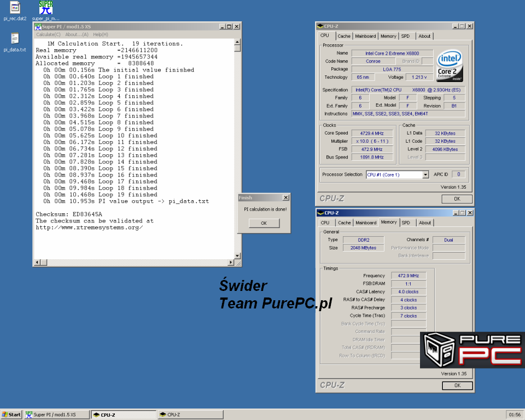Select the super_pi_mod desktop icon
Viewport: 525px width, 420px height.
point(46,11)
